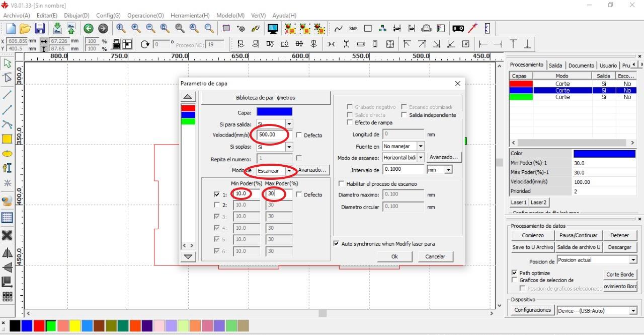The width and height of the screenshot is (644, 335).
Task: Click the padlock aspect ratio lock icon
Action: [x=116, y=44]
